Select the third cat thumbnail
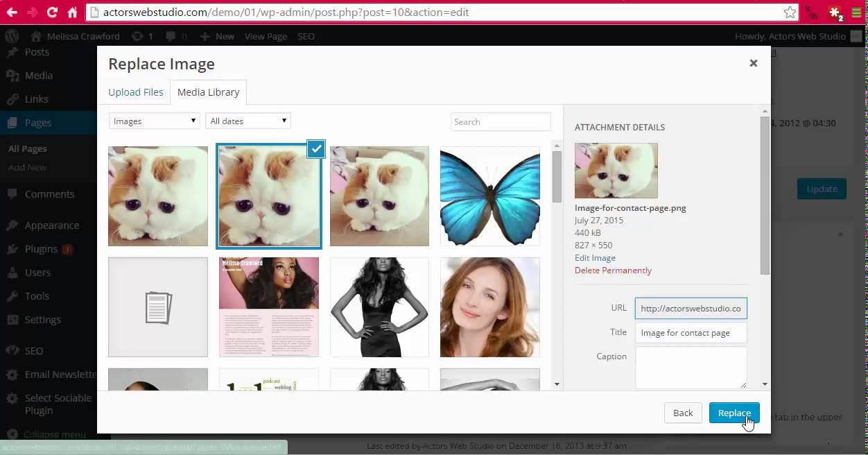 click(379, 196)
